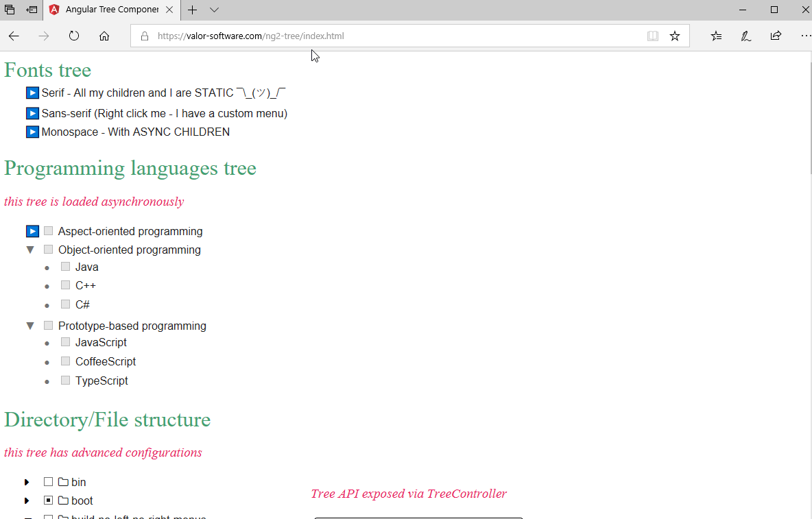Click 'this tree is loaded asynchronously' text
The width and height of the screenshot is (812, 519).
[94, 202]
